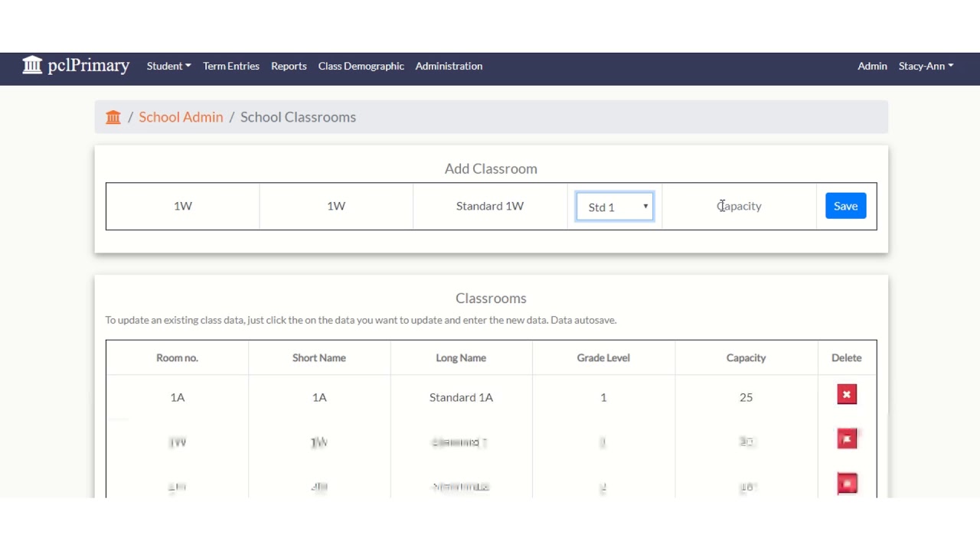This screenshot has height=551, width=980.
Task: Open the Std 1 grade level dropdown
Action: click(x=615, y=207)
